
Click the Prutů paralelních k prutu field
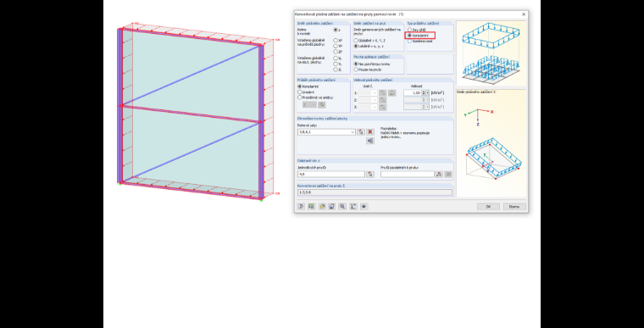coord(407,175)
